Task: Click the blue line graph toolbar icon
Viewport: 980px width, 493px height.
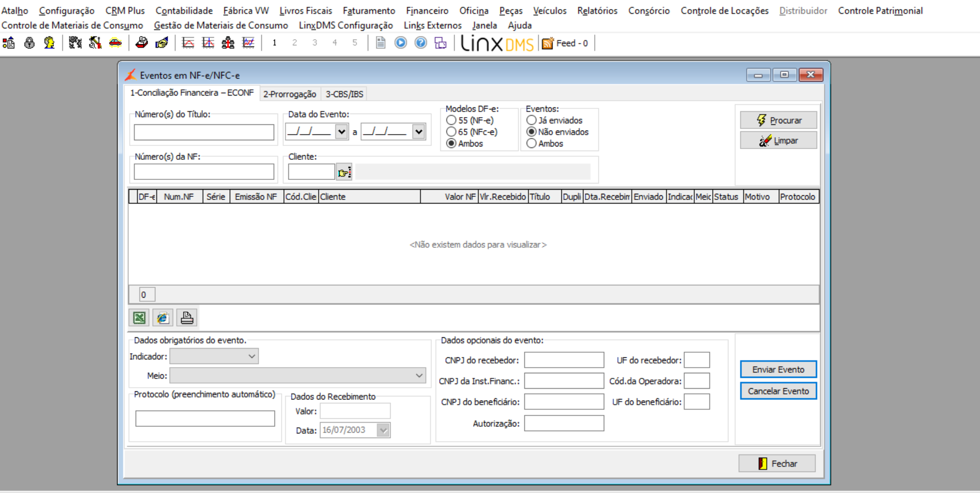Action: 248,43
